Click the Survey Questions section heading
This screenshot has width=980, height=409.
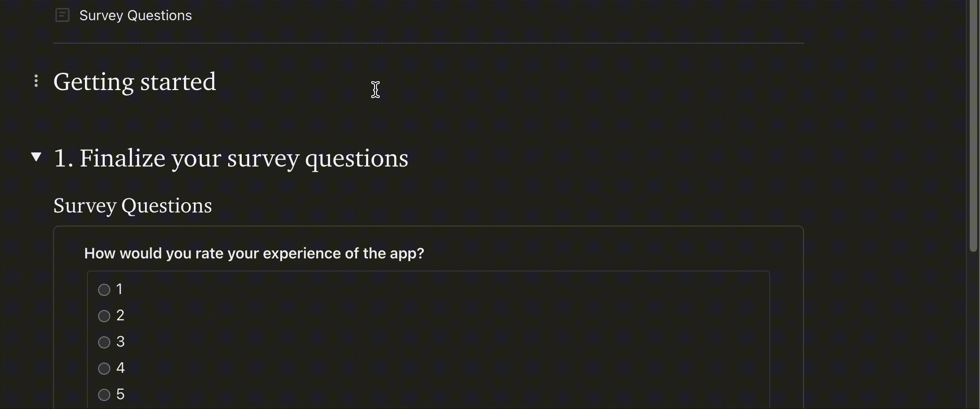133,205
